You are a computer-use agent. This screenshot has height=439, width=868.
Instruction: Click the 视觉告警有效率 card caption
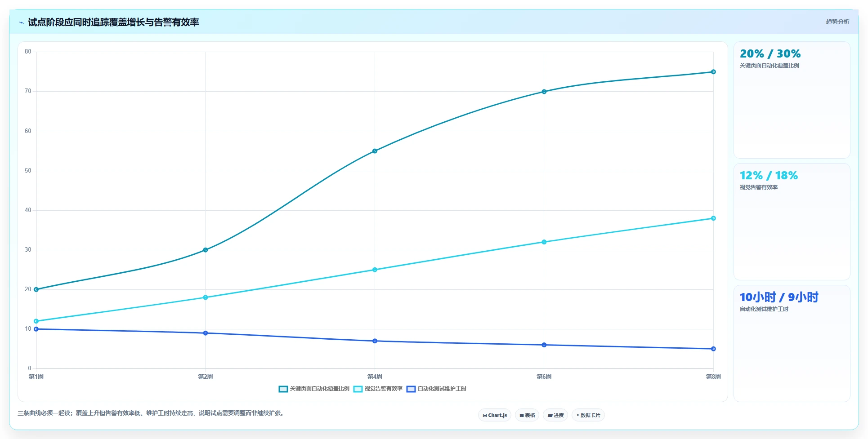click(x=759, y=187)
